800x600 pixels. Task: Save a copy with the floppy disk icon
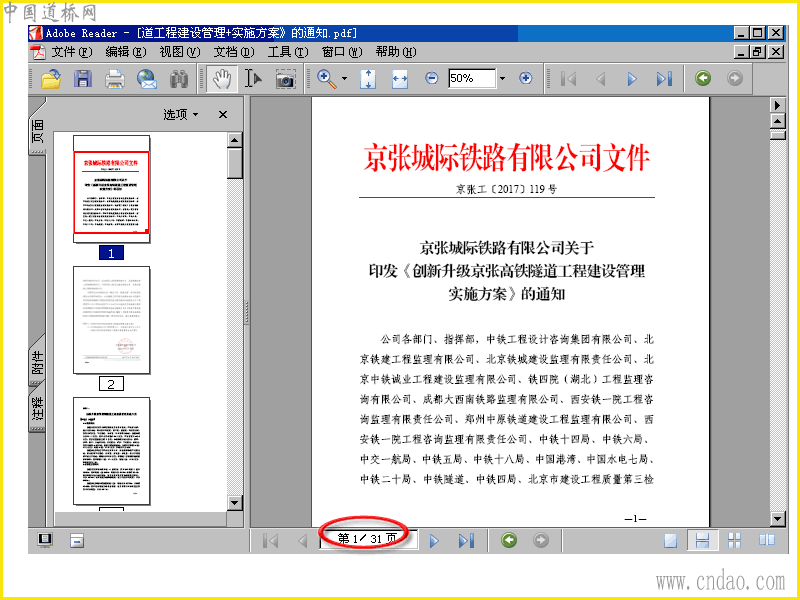click(83, 79)
